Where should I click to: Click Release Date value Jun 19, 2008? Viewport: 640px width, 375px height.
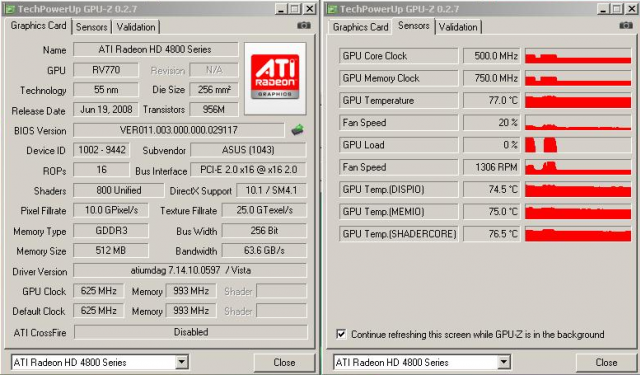point(106,109)
